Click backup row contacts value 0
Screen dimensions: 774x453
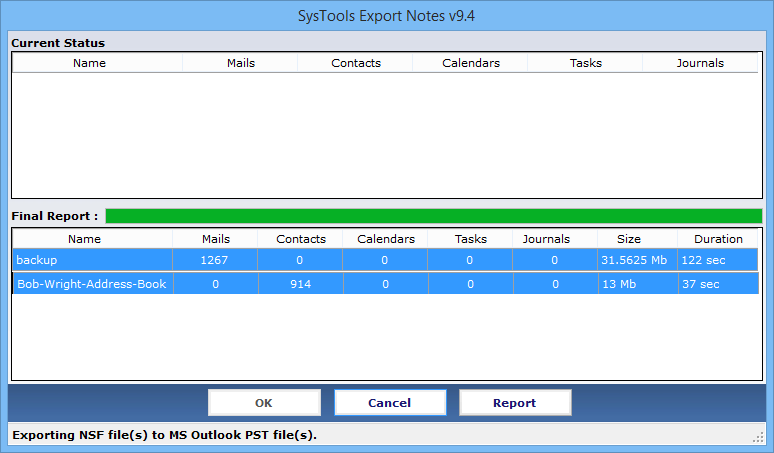coord(300,260)
